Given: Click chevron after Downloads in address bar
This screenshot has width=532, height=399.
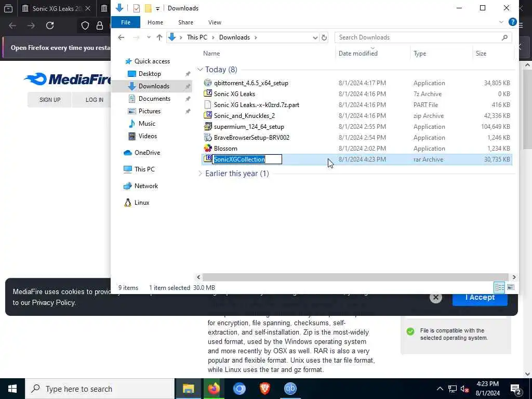Looking at the screenshot, I should [256, 37].
